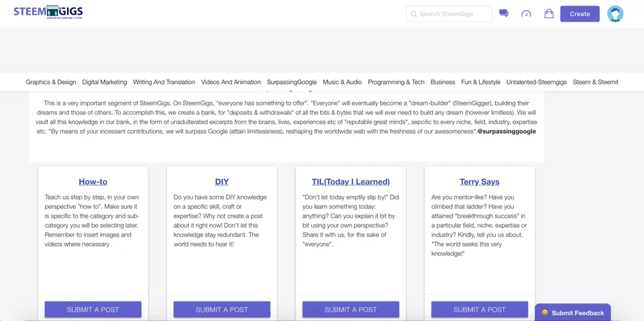Click the Create button
Screen dimensions: 644x321
click(x=580, y=14)
